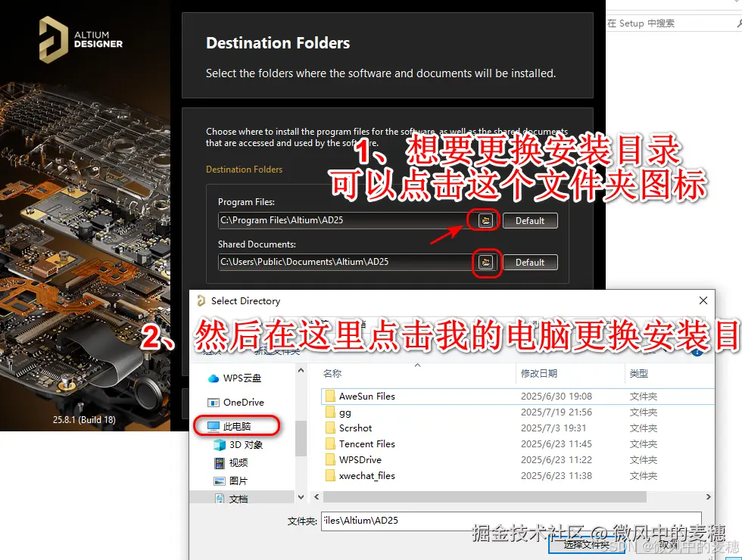Viewport: 742px width, 560px height.
Task: Reset Program Files path with Default button
Action: pyautogui.click(x=530, y=221)
